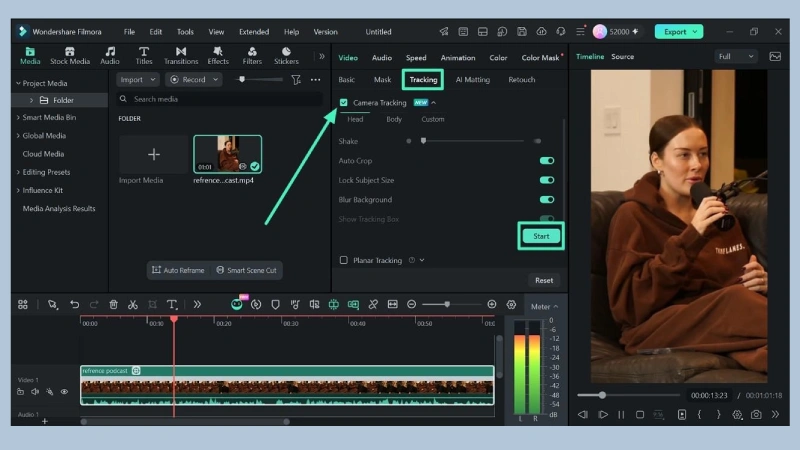This screenshot has width=800, height=450.
Task: Uncheck the Camera Tracking checkbox
Action: [343, 103]
